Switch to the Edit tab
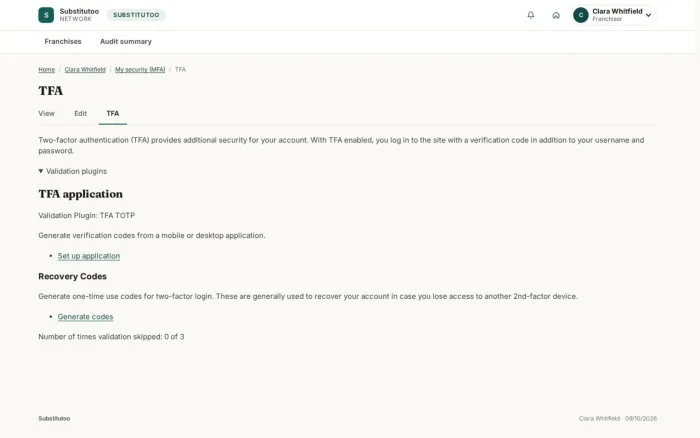The image size is (700, 438). pos(80,113)
